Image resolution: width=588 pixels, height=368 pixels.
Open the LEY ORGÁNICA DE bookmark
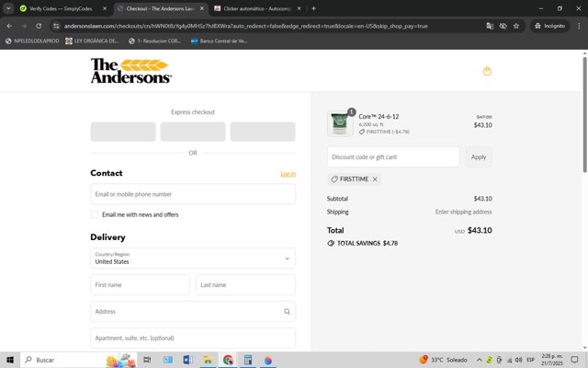pyautogui.click(x=92, y=40)
